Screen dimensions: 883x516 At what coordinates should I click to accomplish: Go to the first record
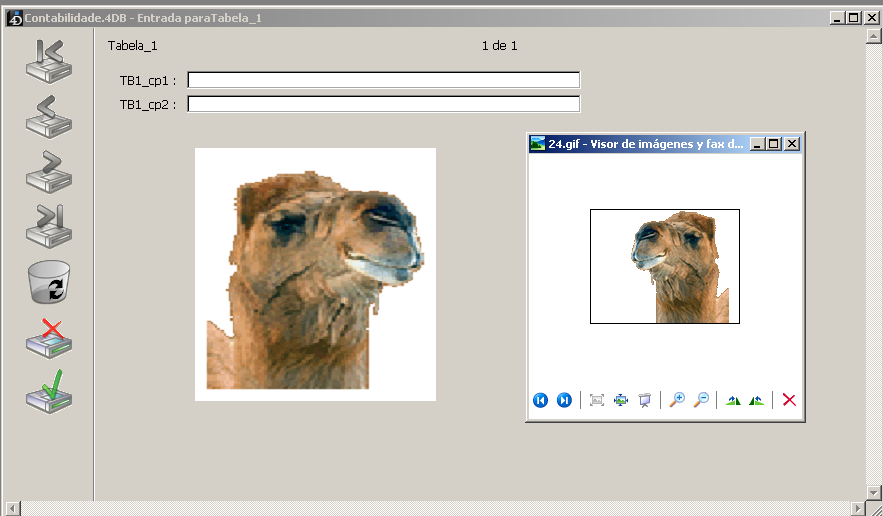point(48,62)
